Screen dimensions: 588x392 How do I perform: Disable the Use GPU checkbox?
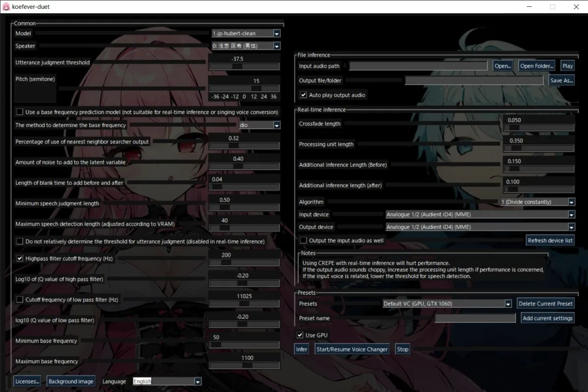(300, 335)
